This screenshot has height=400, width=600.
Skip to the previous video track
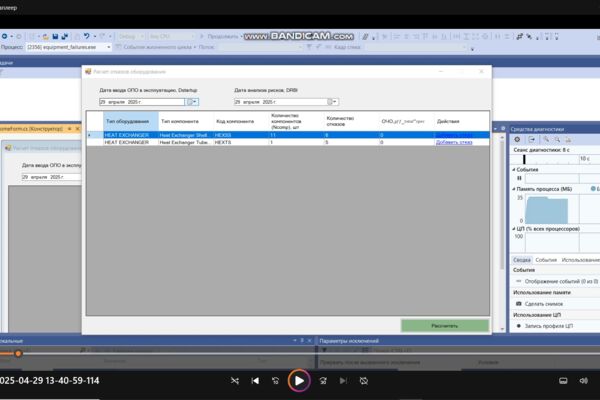255,380
